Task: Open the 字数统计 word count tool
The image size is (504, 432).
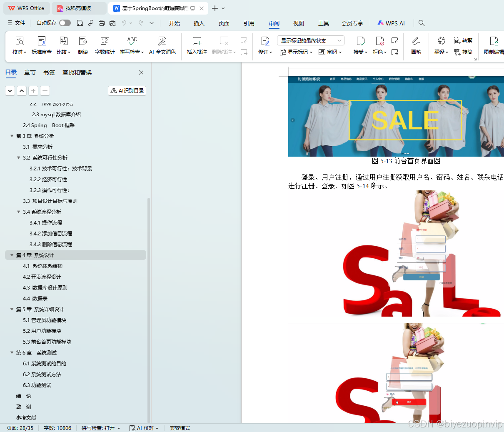Action: click(105, 45)
